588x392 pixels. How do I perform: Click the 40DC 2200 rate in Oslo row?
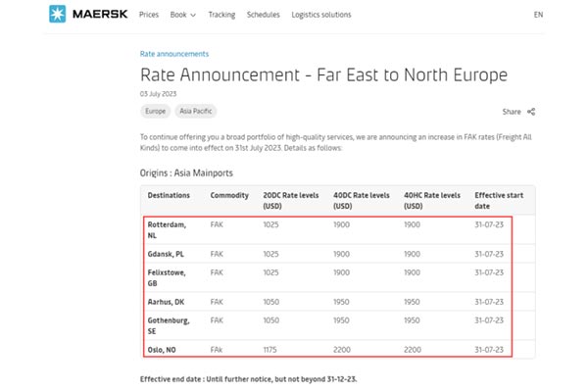[x=342, y=350]
